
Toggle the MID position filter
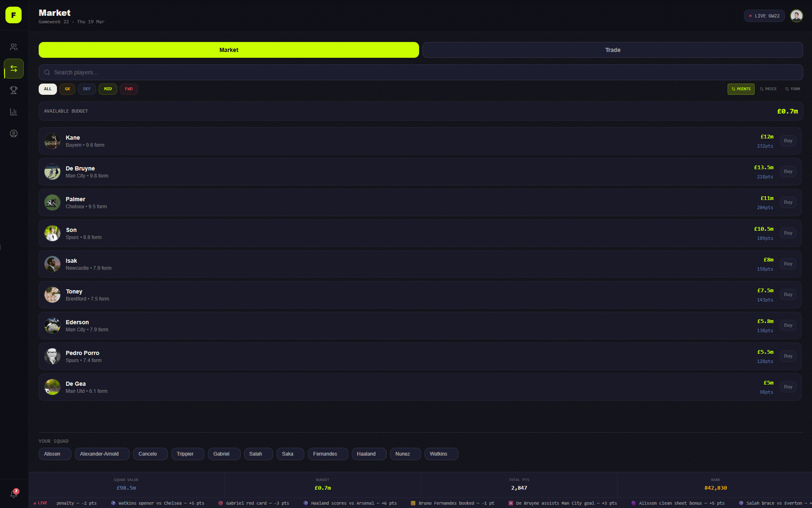[108, 89]
